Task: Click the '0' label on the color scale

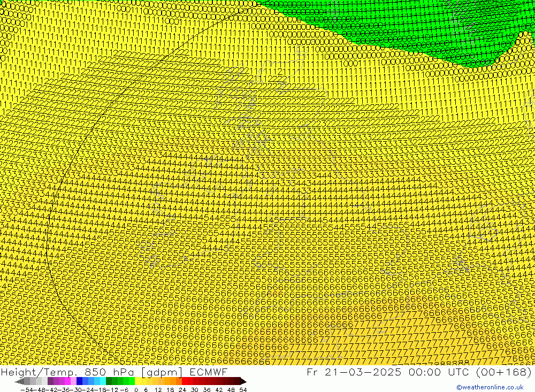Action: pos(136,390)
